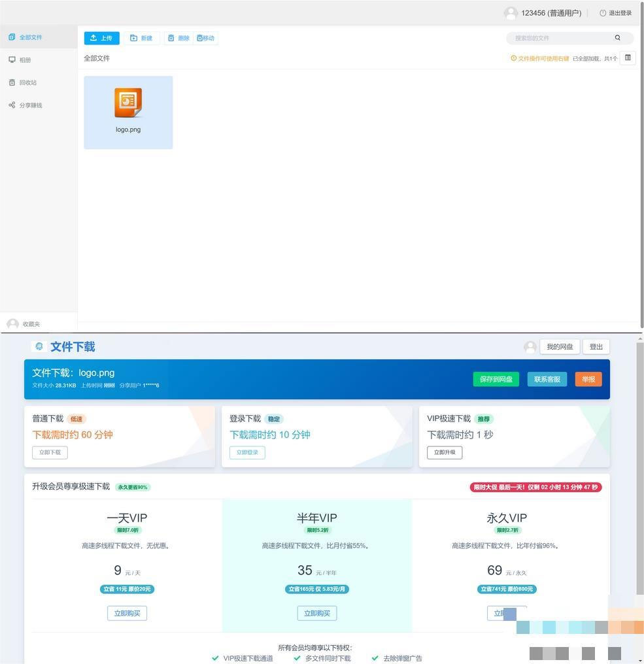The height and width of the screenshot is (664, 644).
Task: Click the 搜索您的文件 search field
Action: (562, 37)
